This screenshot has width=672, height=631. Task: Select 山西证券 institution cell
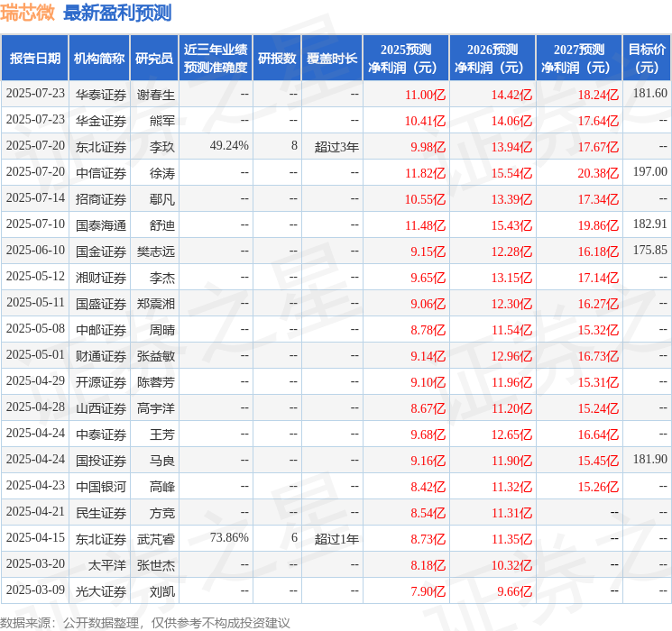pos(101,408)
